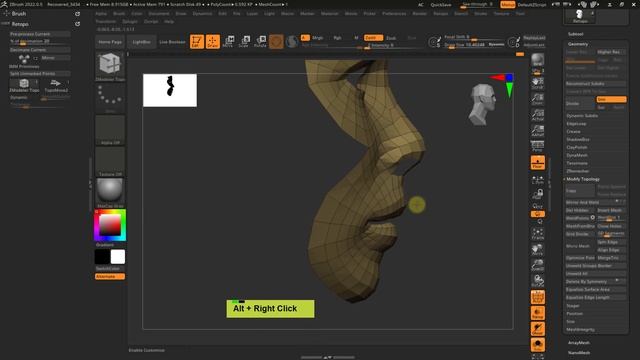The height and width of the screenshot is (360, 640).
Task: Toggle the Rgb channel button
Action: pos(337,38)
